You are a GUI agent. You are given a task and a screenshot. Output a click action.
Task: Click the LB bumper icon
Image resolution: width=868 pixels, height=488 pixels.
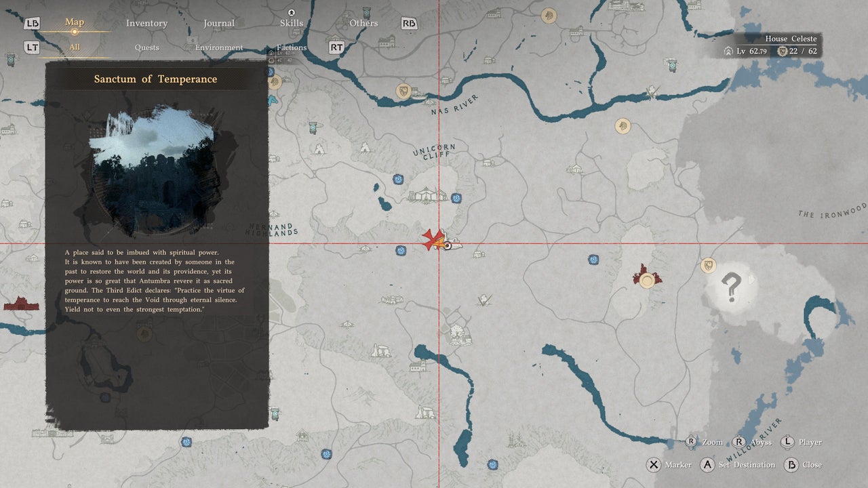pos(32,24)
